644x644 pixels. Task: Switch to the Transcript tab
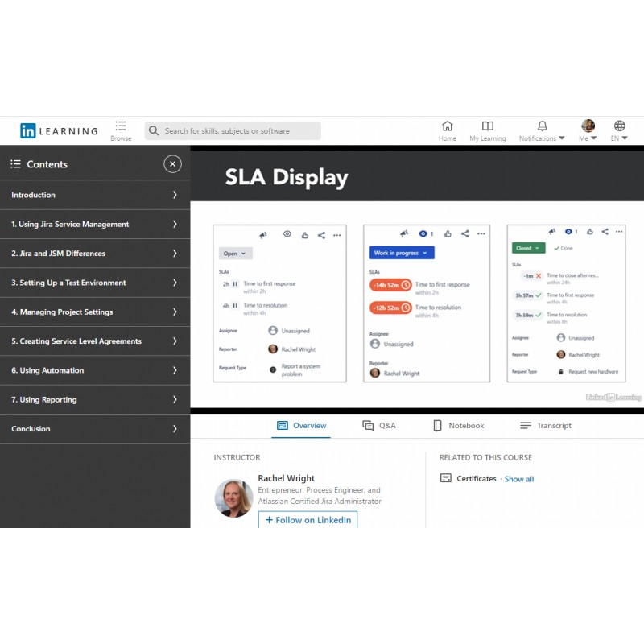click(546, 426)
